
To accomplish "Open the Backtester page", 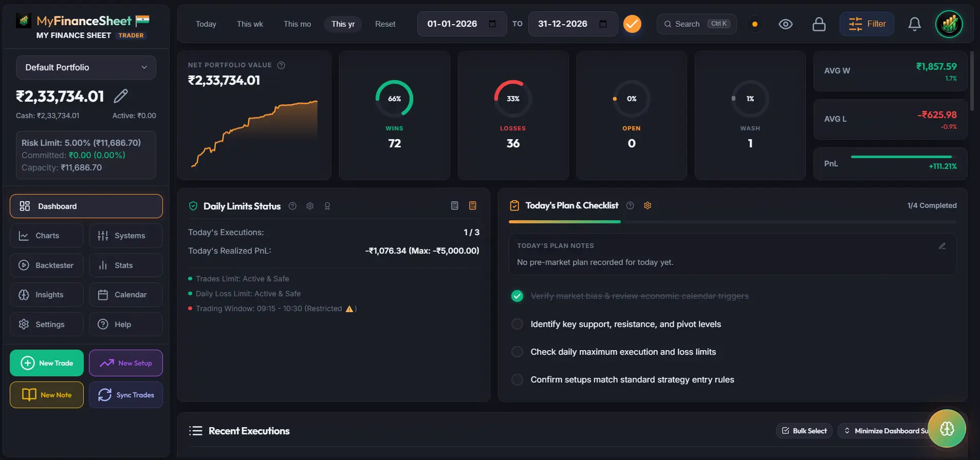I will 47,265.
